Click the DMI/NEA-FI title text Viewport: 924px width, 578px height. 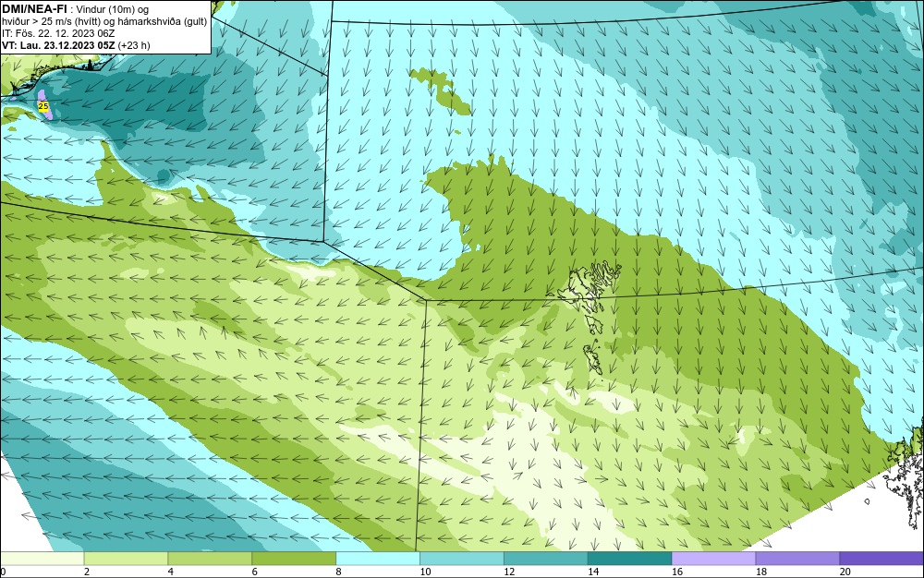(x=35, y=8)
